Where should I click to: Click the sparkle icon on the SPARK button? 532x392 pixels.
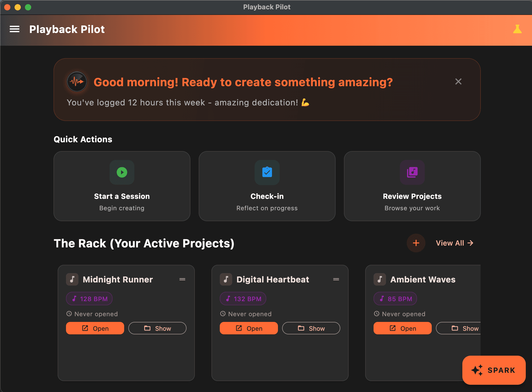[477, 370]
